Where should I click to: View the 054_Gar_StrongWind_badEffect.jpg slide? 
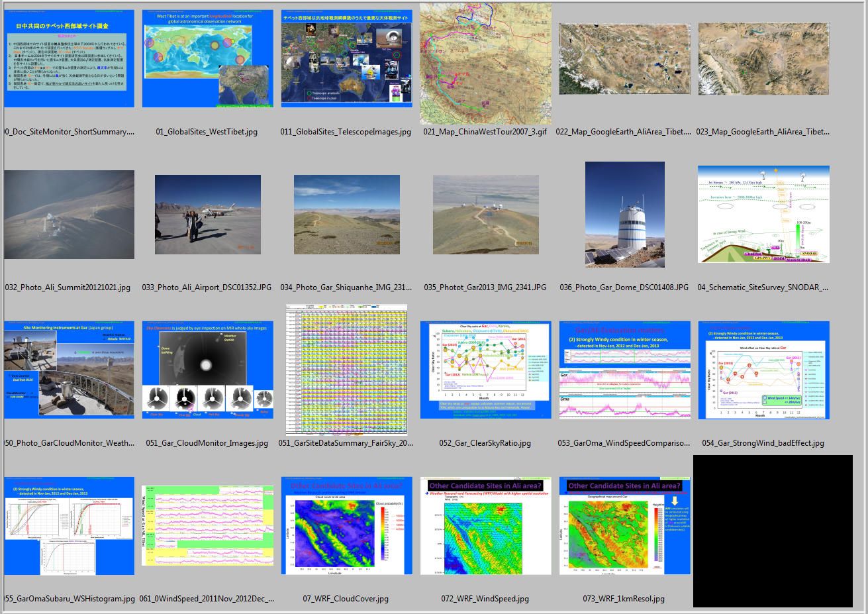point(763,370)
